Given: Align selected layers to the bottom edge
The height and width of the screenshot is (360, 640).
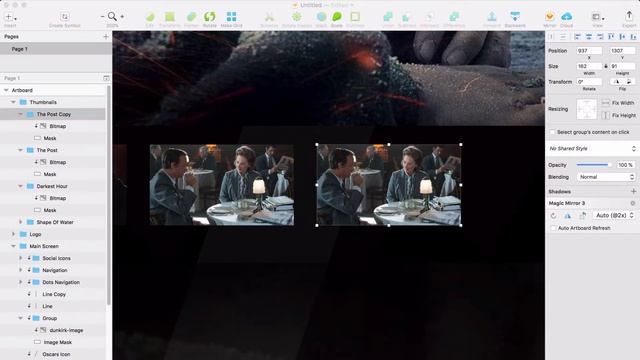Looking at the screenshot, I should coord(633,37).
